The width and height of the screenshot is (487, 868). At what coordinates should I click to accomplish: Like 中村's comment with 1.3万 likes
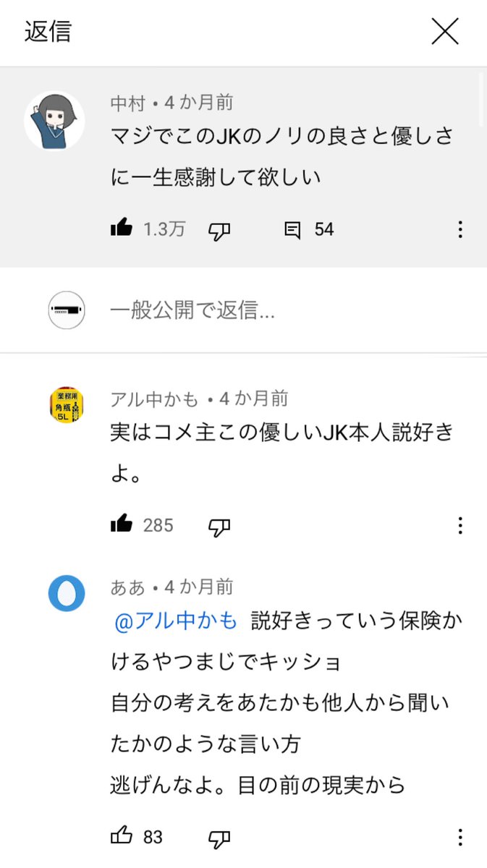tap(122, 229)
